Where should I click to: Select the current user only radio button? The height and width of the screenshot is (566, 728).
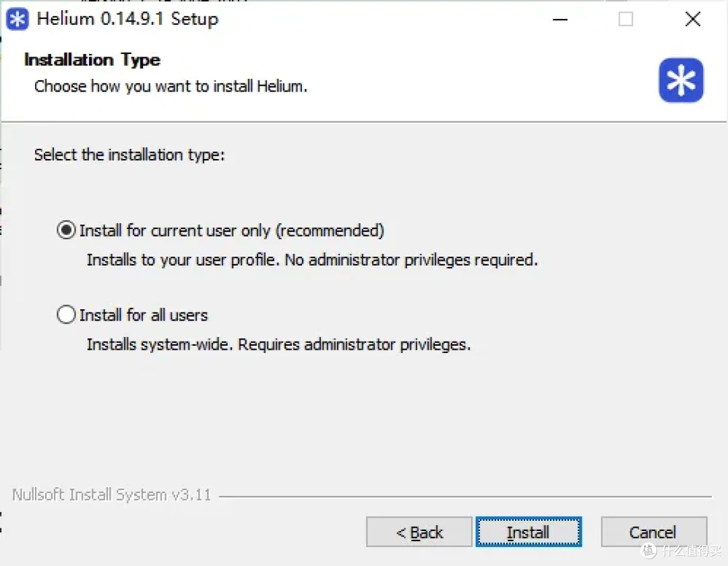point(66,230)
